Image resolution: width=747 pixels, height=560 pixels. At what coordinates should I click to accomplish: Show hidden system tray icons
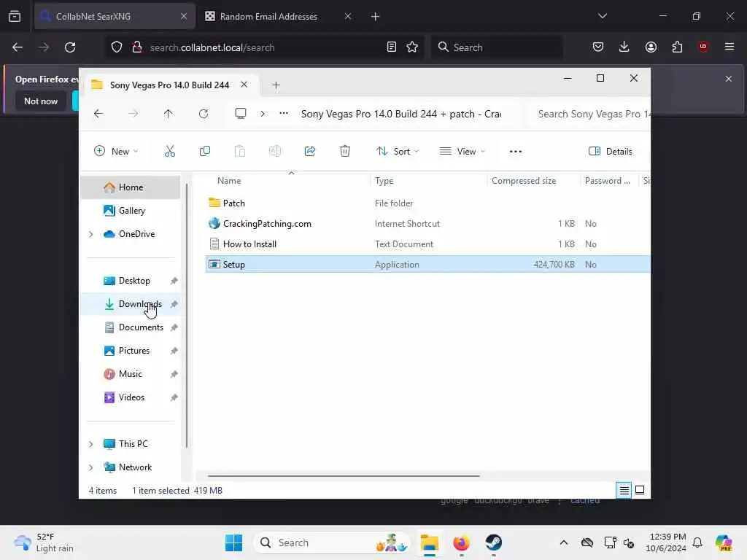[x=564, y=542]
